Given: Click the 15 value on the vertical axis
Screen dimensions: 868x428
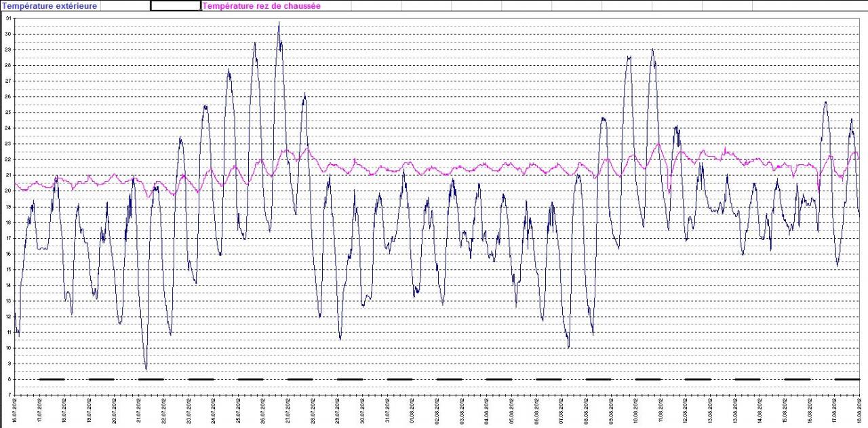Looking at the screenshot, I should point(8,269).
